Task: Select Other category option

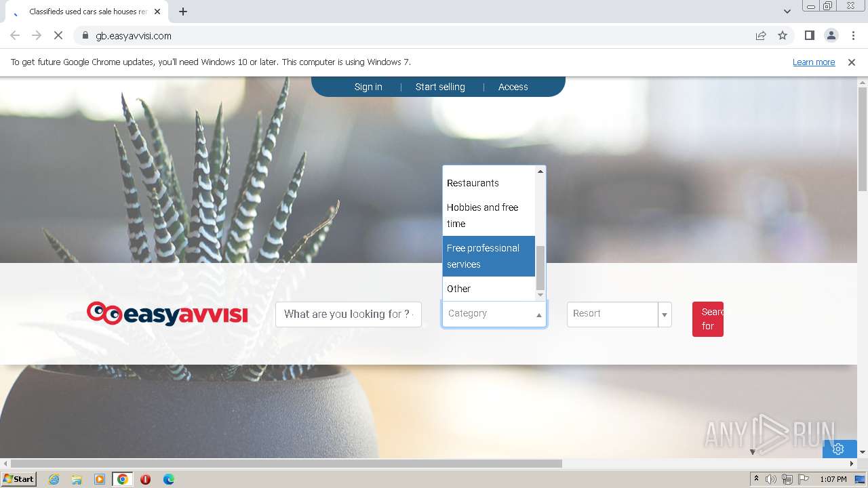Action: point(489,289)
